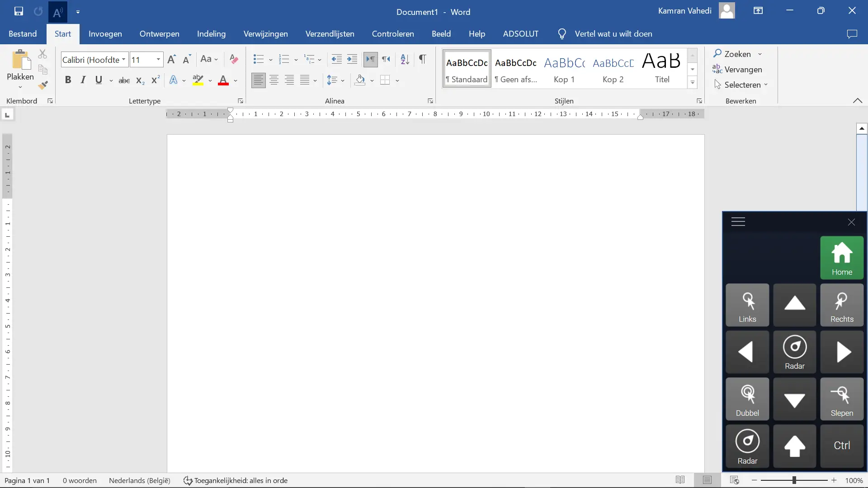Click the Radar button below up arrow

tap(794, 352)
